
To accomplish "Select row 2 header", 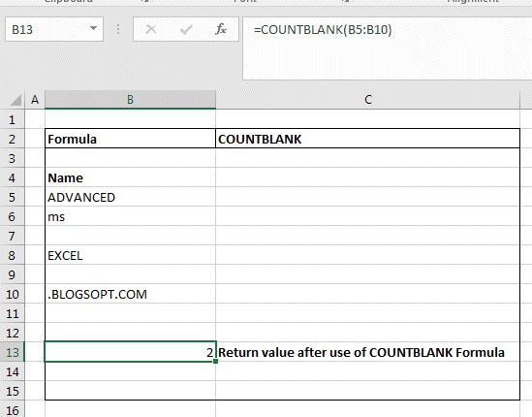I will [13, 139].
